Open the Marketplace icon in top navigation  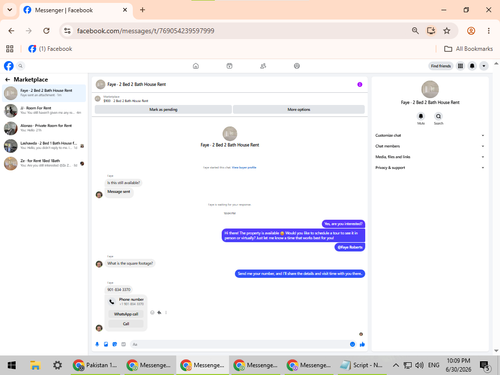229,66
